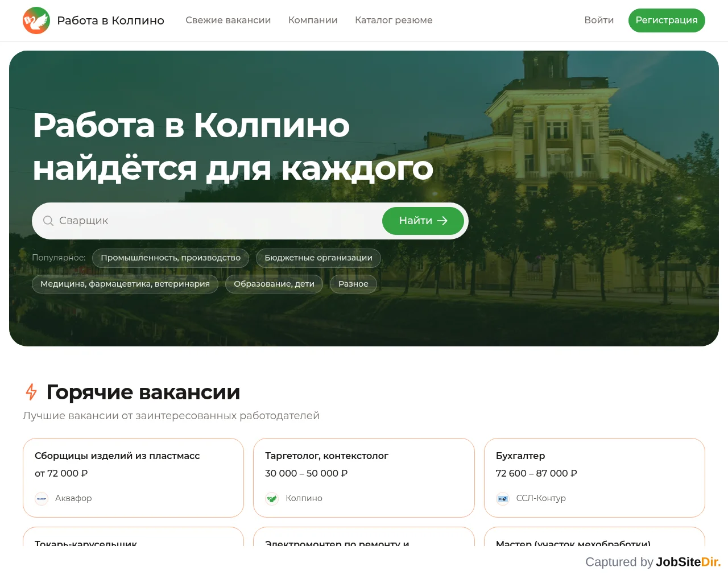The height and width of the screenshot is (579, 728).
Task: Click the swan logo icon
Action: tap(36, 20)
